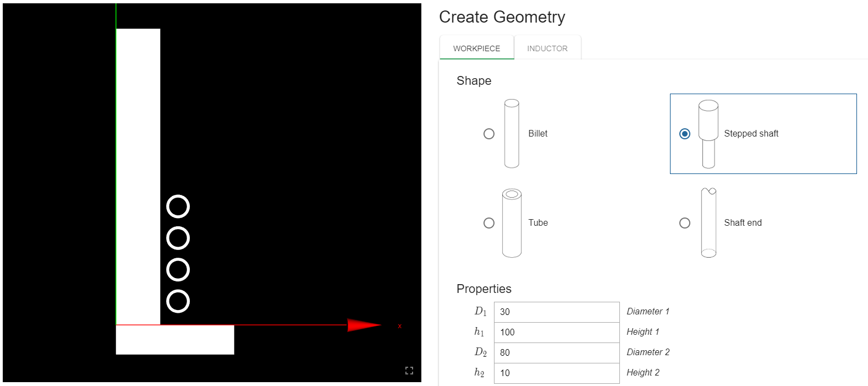Click the Height 1 input field
The image size is (868, 386).
point(557,332)
